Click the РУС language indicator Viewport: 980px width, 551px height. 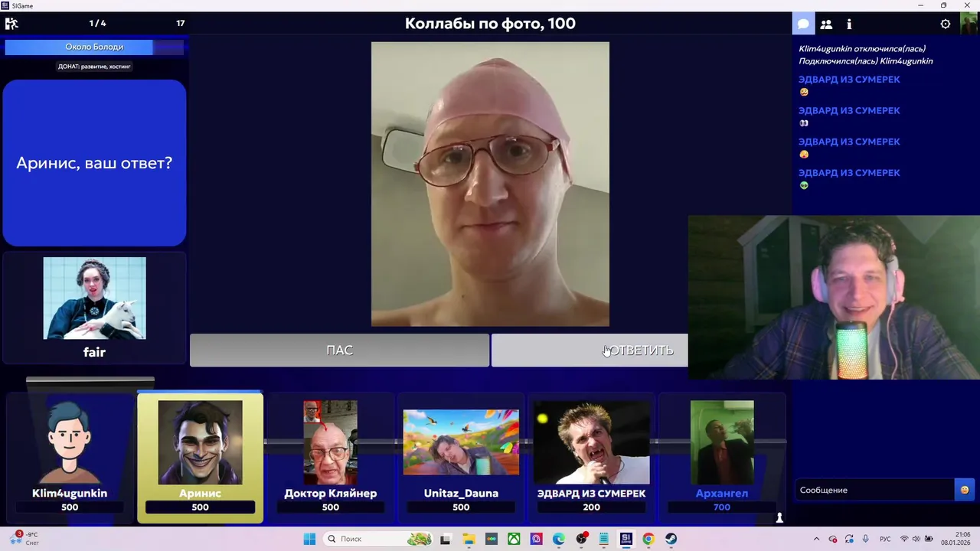coord(885,539)
